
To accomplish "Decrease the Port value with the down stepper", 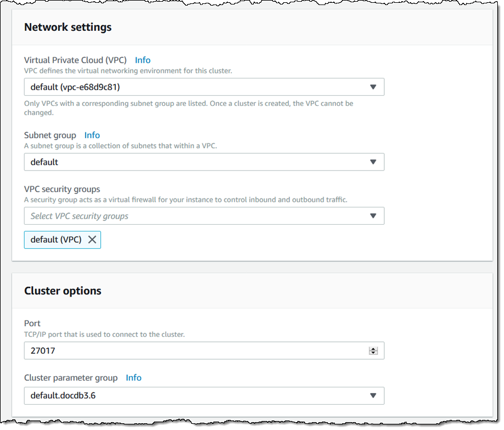I will point(373,353).
